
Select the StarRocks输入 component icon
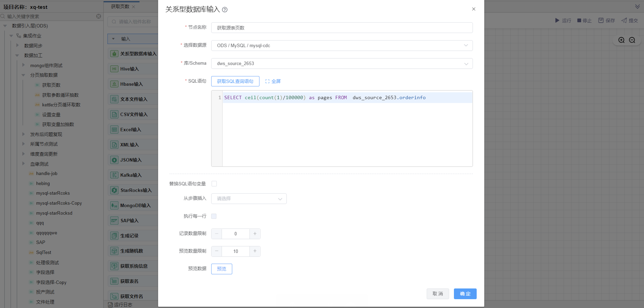pyautogui.click(x=114, y=190)
